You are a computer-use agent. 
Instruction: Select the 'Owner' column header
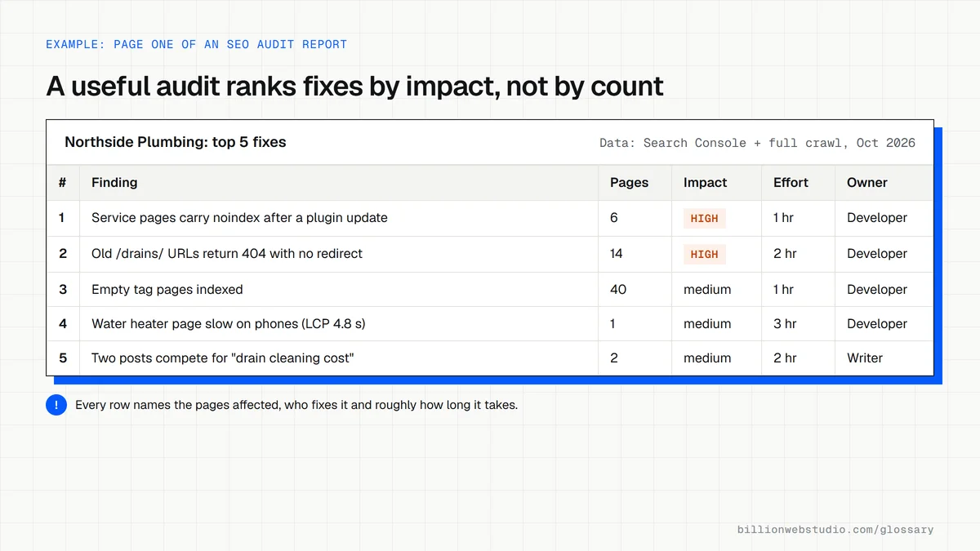tap(867, 183)
